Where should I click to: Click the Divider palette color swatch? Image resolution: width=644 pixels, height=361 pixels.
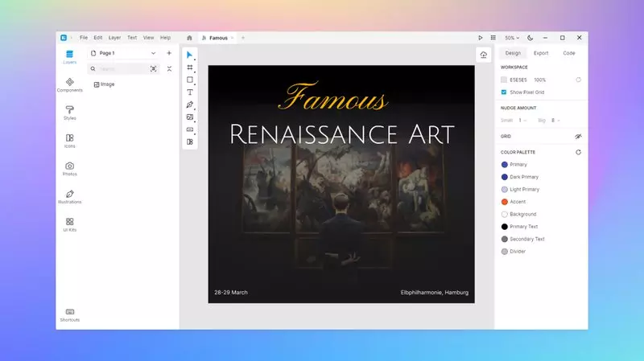tap(505, 252)
